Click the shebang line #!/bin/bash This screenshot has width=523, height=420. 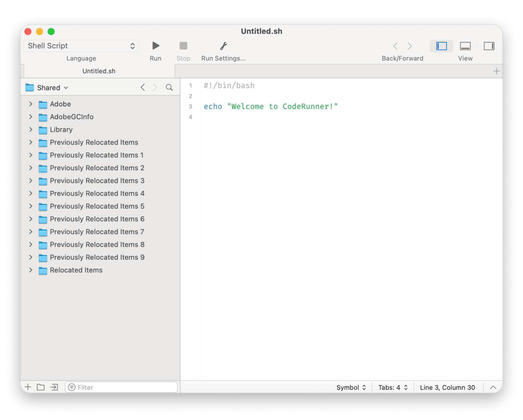click(229, 86)
